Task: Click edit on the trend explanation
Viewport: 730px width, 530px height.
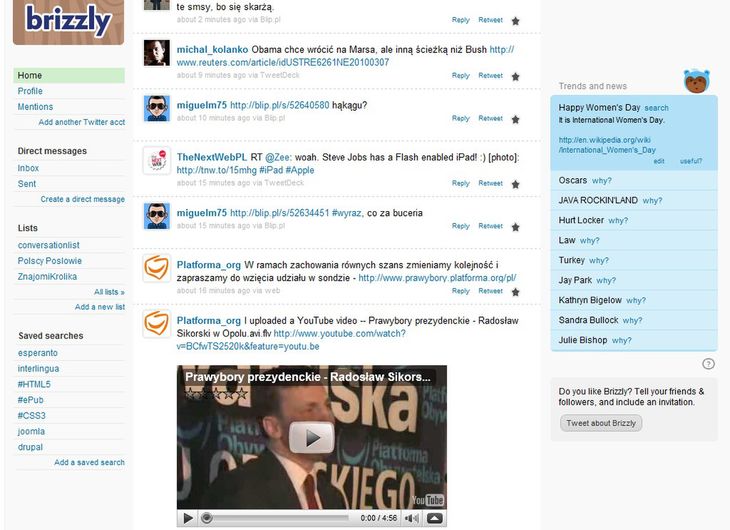Action: tap(659, 161)
